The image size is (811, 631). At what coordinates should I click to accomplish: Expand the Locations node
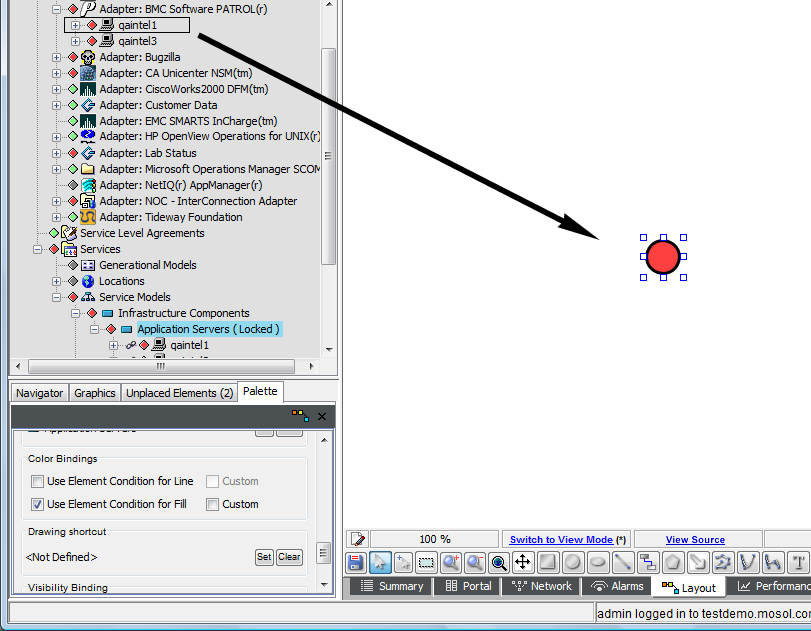(x=56, y=281)
